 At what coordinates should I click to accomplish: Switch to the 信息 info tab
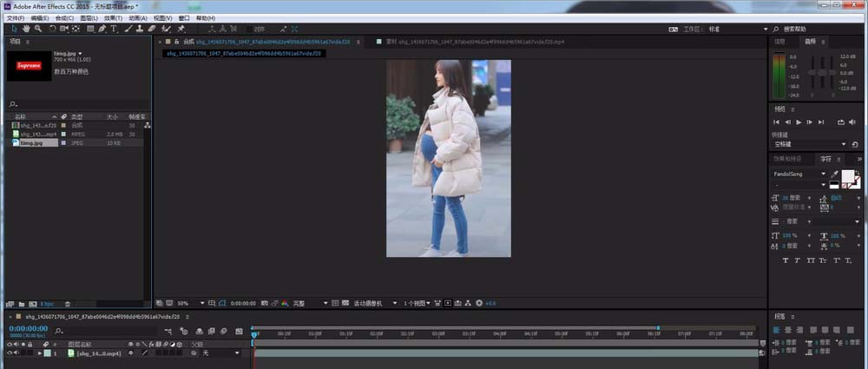[779, 42]
